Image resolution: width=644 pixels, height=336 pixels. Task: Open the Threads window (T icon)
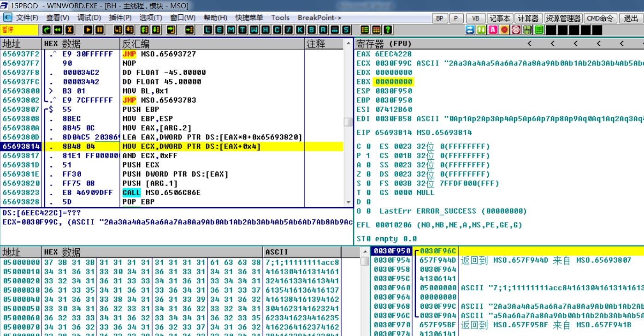pyautogui.click(x=243, y=30)
